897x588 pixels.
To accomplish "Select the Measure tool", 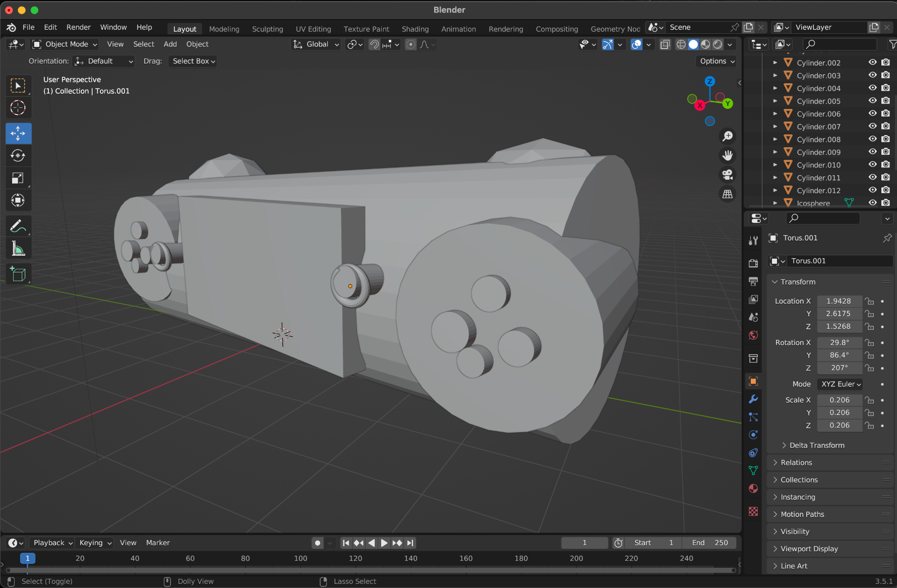I will [x=18, y=249].
